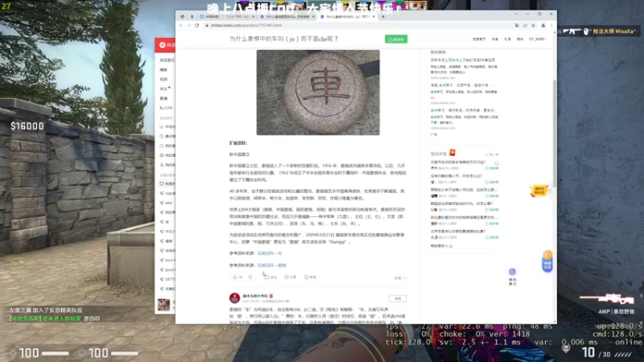Go back using the browser back arrow
The width and height of the screenshot is (644, 362).
coord(181,26)
